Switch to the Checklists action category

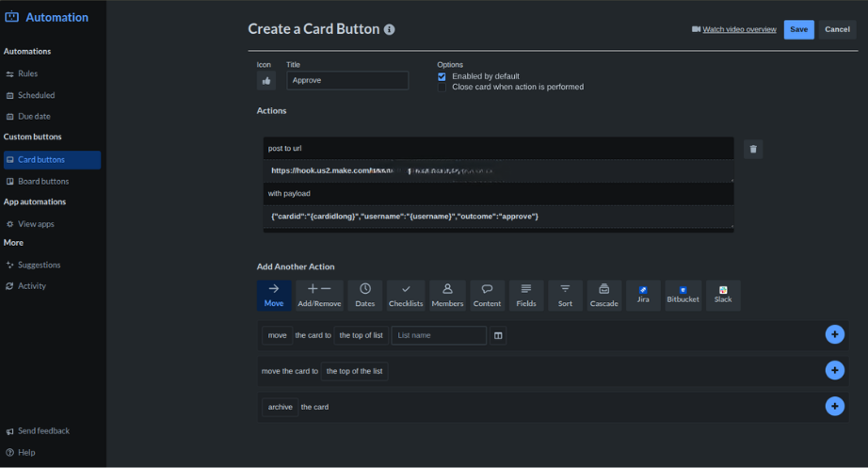pyautogui.click(x=406, y=295)
